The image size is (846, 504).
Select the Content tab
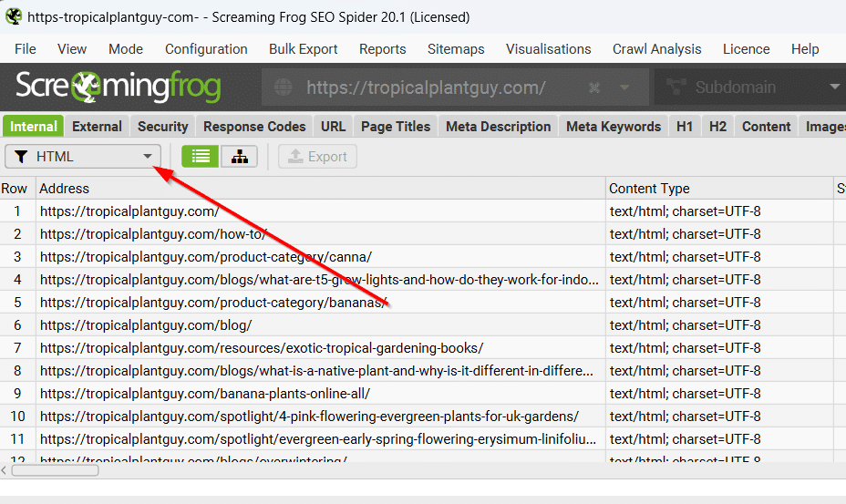click(x=766, y=127)
